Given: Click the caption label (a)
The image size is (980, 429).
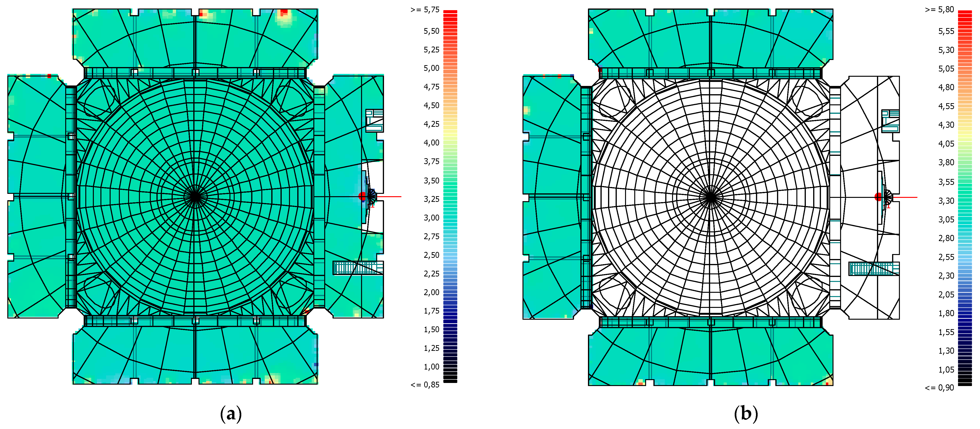Looking at the screenshot, I should [x=231, y=414].
